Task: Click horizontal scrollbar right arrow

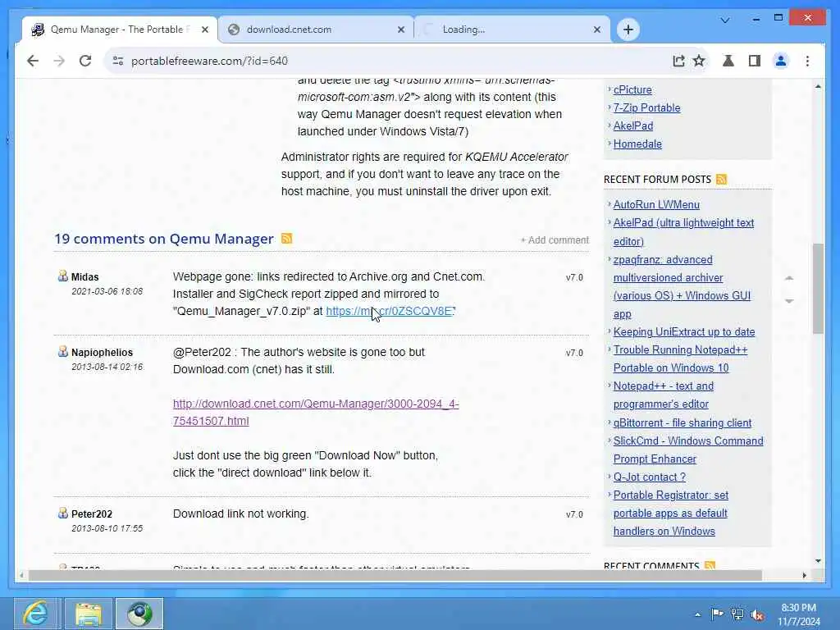Action: 804,575
